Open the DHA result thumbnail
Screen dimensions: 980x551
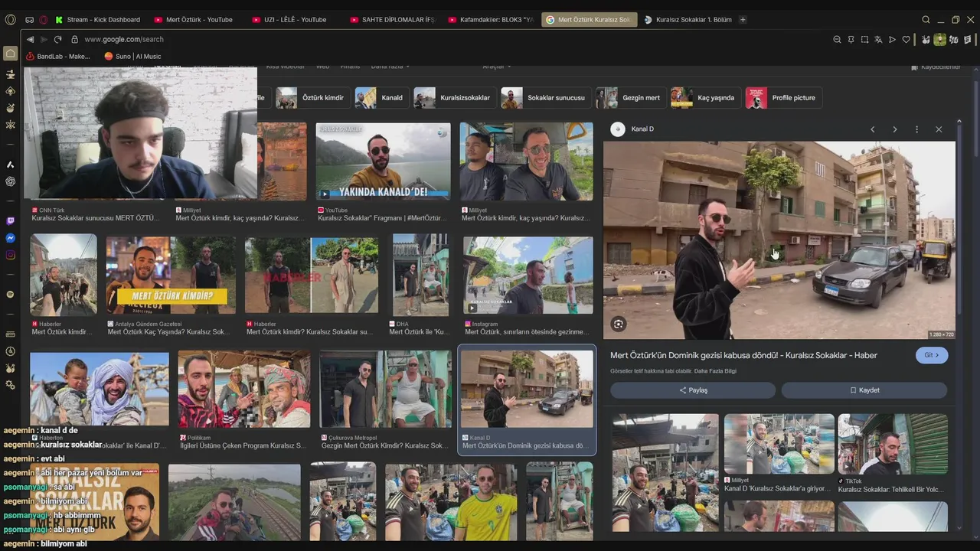(x=420, y=275)
